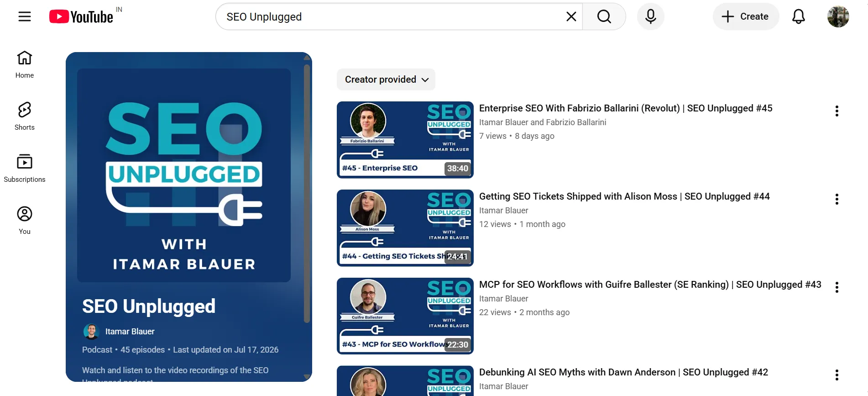Play the #43 MCP for SEO Workflows thumbnail
The width and height of the screenshot is (868, 396).
coord(405,316)
